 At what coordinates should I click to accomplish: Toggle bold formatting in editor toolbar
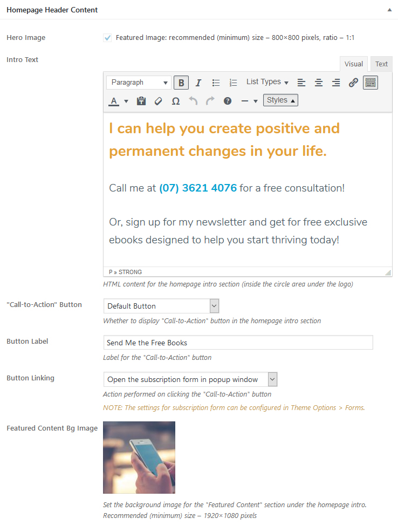[x=181, y=83]
